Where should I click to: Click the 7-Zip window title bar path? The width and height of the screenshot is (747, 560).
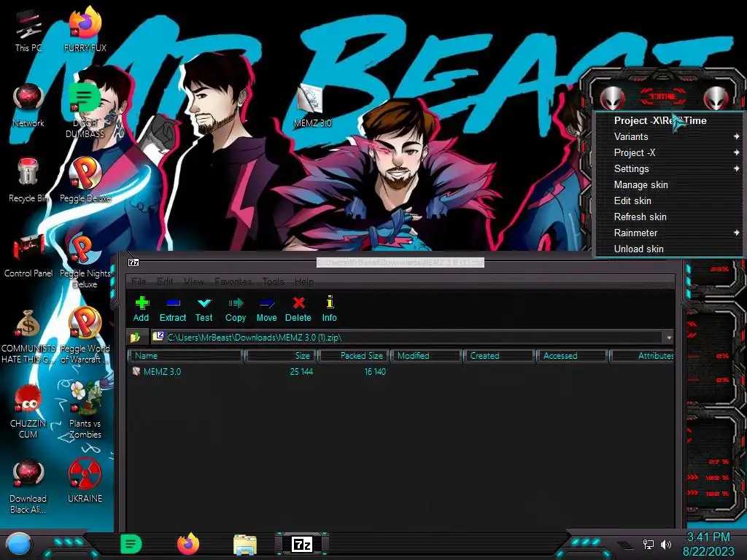400,262
